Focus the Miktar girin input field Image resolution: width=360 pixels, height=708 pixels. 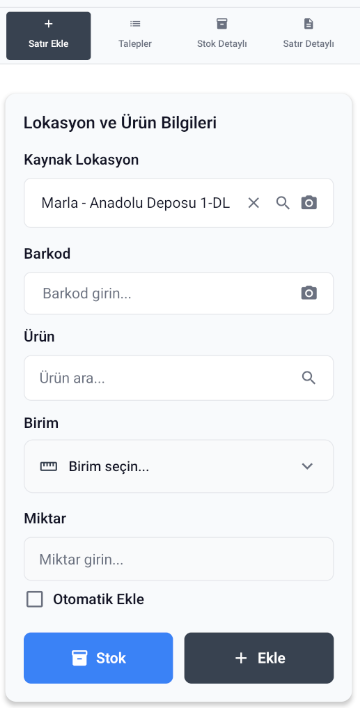point(179,559)
